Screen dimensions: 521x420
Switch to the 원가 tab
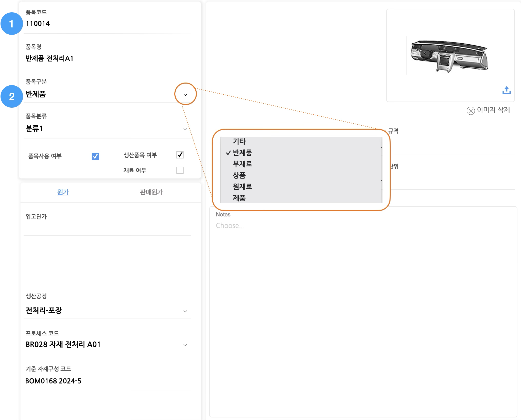63,192
